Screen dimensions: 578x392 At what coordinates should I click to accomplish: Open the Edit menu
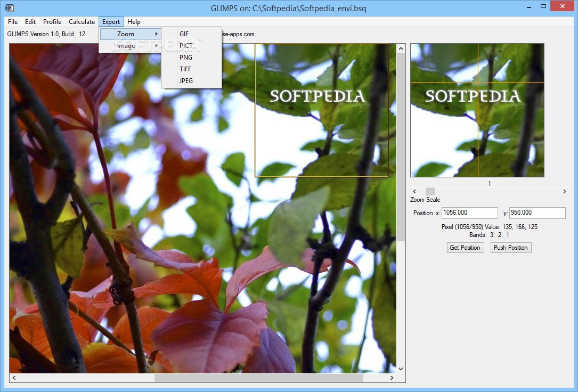pos(30,22)
